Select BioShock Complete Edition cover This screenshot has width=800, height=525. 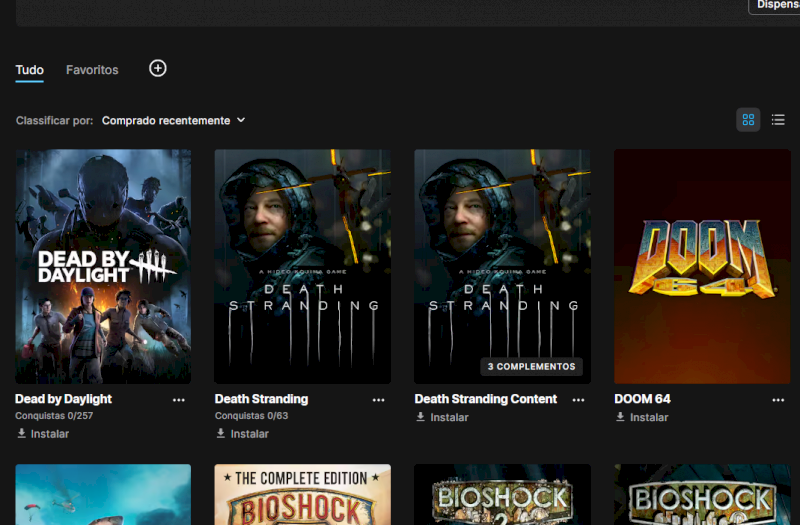(x=302, y=495)
